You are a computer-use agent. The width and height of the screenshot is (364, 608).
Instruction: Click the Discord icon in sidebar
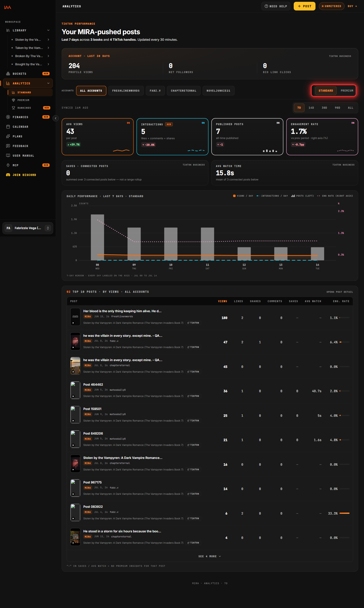pyautogui.click(x=8, y=175)
